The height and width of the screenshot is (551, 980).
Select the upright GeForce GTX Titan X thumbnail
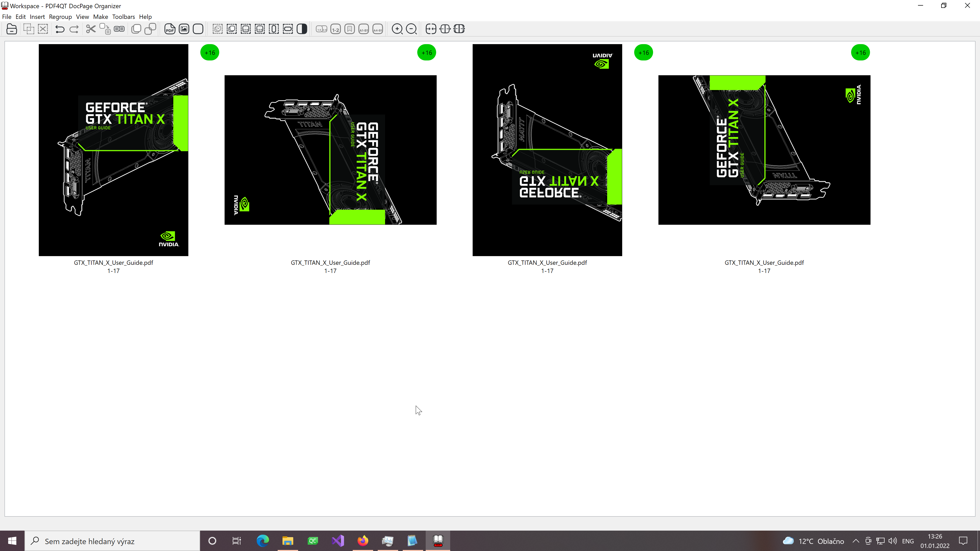pos(113,150)
